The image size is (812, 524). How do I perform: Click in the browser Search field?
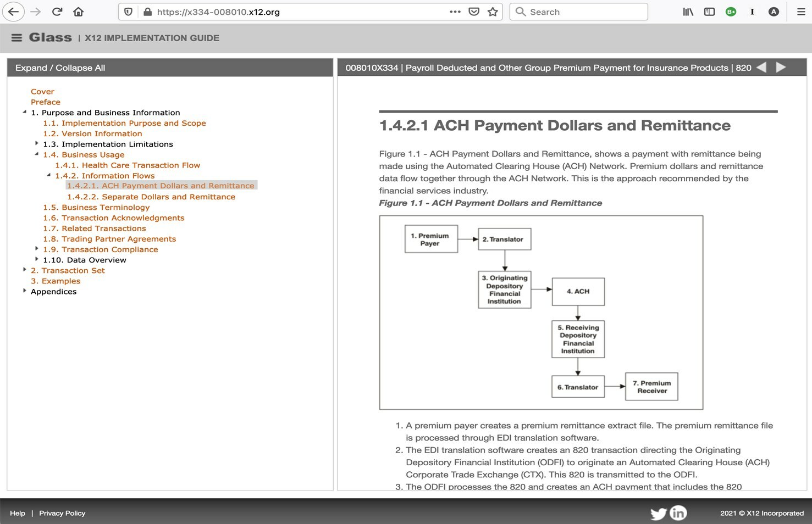579,12
